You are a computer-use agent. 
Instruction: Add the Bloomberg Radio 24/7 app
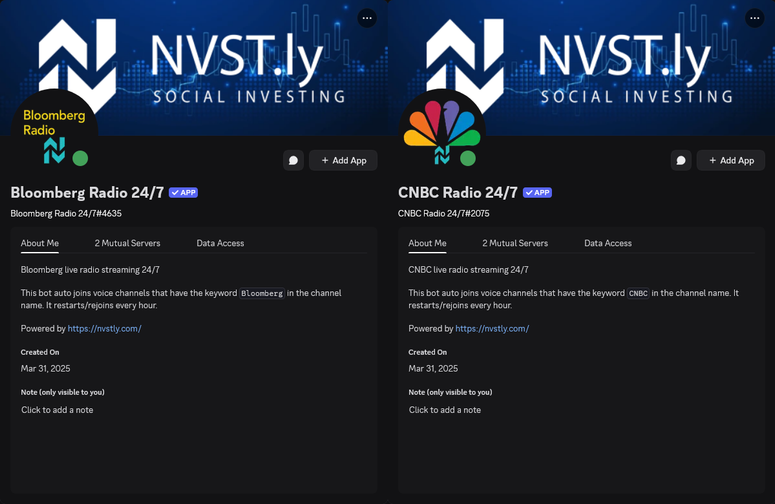pyautogui.click(x=344, y=161)
